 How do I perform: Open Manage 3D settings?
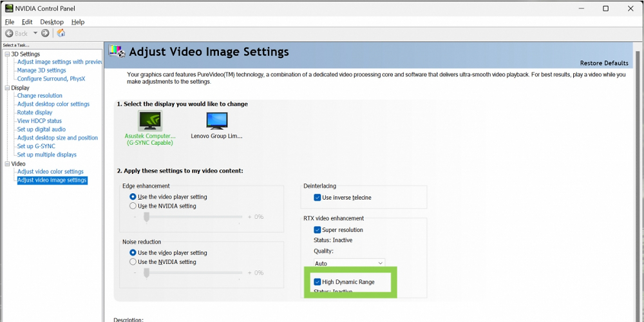click(x=41, y=70)
